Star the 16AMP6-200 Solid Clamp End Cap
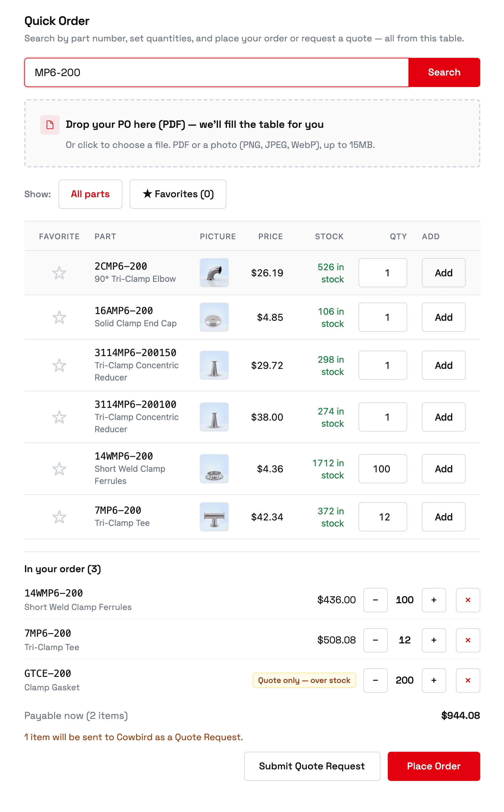This screenshot has width=504, height=812. (59, 317)
